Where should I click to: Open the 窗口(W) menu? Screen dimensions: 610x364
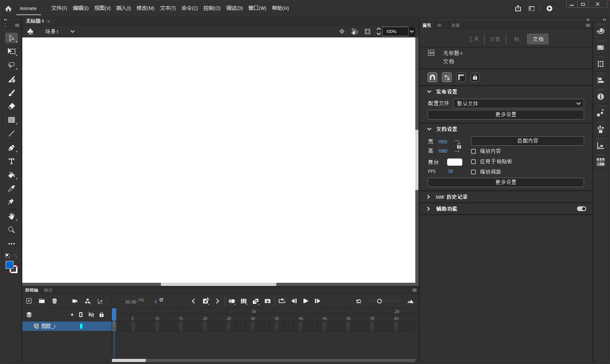click(257, 8)
